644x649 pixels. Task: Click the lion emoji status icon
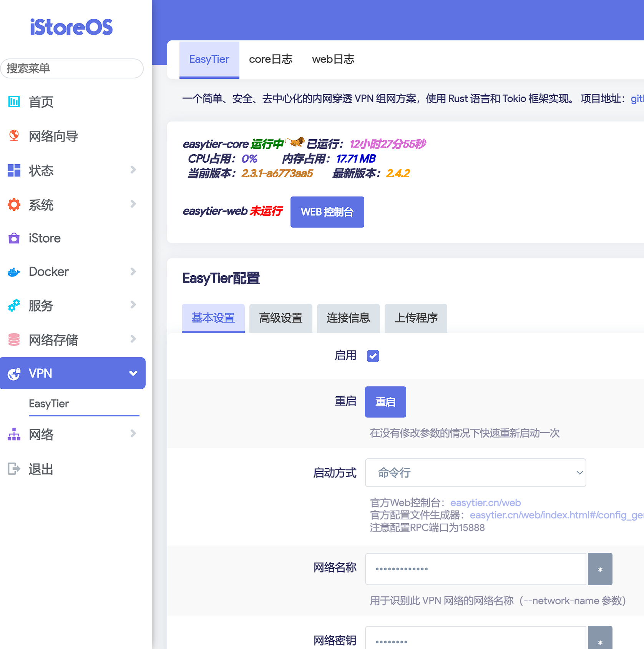[295, 142]
